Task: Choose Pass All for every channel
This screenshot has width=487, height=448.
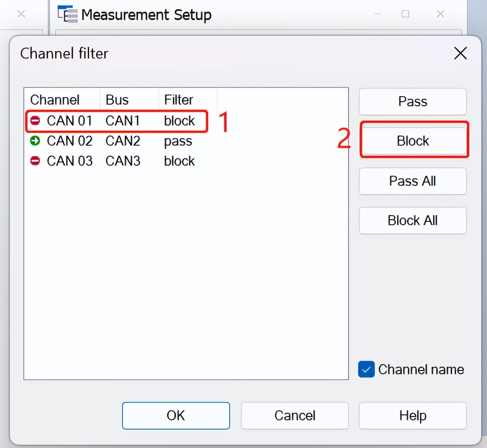Action: coord(413,181)
